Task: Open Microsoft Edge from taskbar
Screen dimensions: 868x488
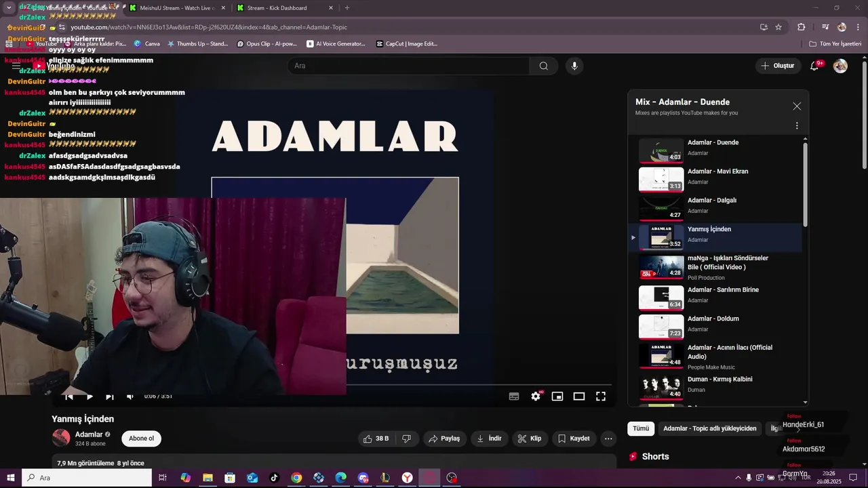Action: 340,478
